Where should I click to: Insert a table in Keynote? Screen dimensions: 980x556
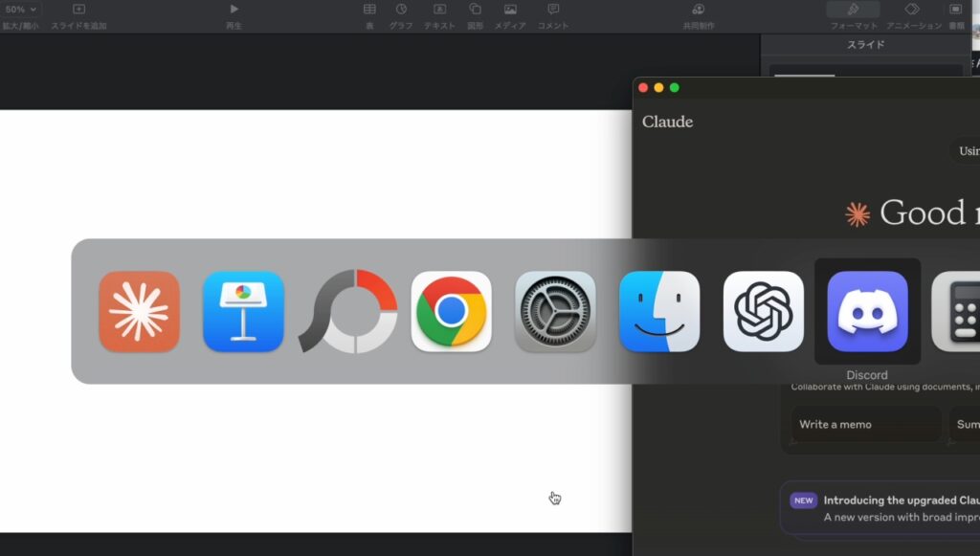coord(369,15)
